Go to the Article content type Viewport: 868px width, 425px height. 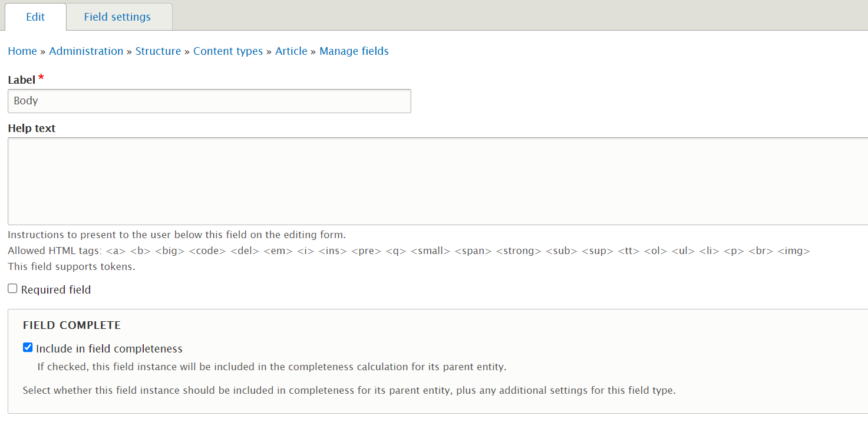click(x=291, y=51)
